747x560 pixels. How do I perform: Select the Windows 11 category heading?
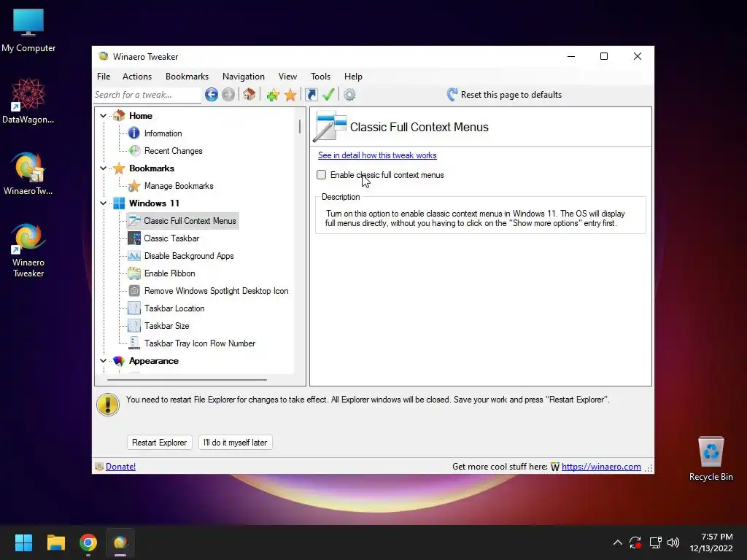tap(154, 203)
